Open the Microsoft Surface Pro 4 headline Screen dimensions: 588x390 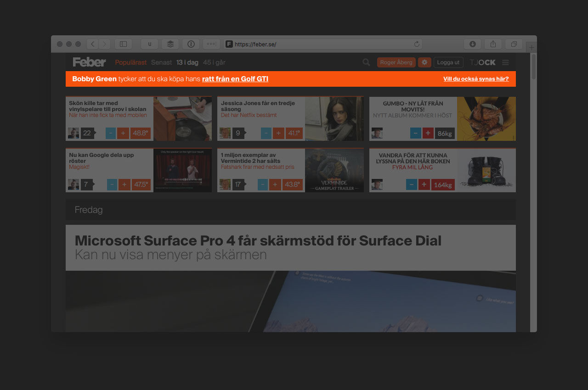[258, 240]
